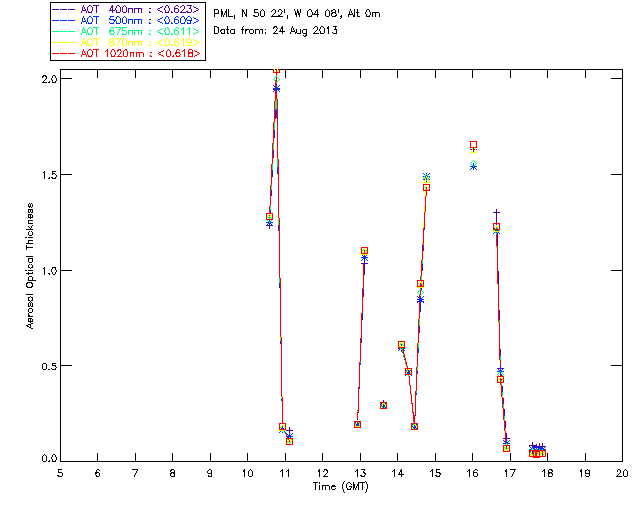Click the 1.5 y-axis tick label
Image resolution: width=640 pixels, height=512 pixels.
(x=49, y=174)
